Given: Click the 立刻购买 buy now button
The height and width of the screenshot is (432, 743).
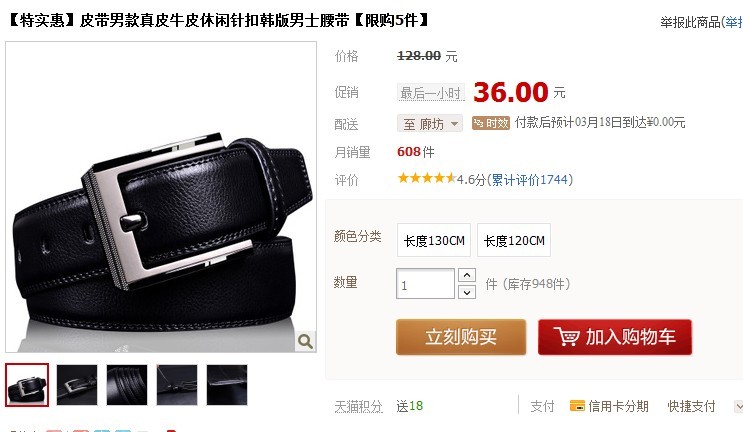Looking at the screenshot, I should tap(461, 337).
